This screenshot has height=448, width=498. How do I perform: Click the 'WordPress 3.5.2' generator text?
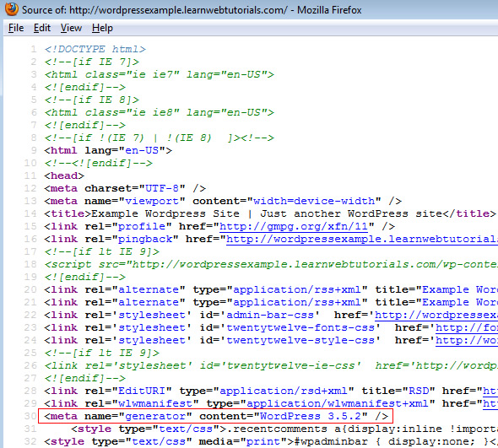point(311,416)
